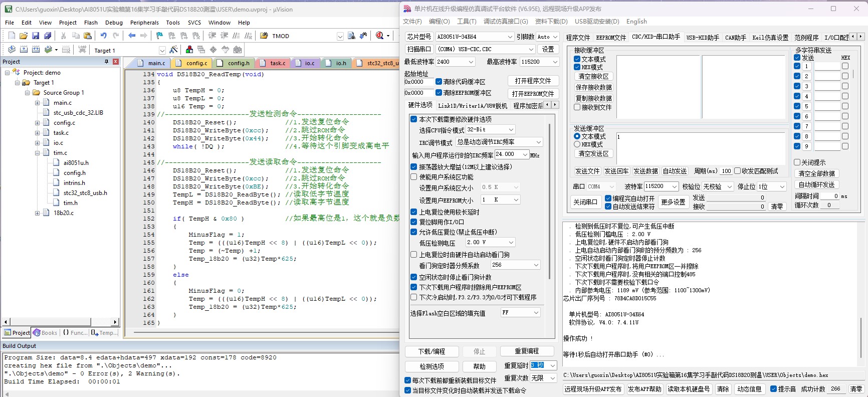Viewport: 868px width, 397px height.
Task: Toggle bookmark with the flag icon
Action: (x=159, y=36)
